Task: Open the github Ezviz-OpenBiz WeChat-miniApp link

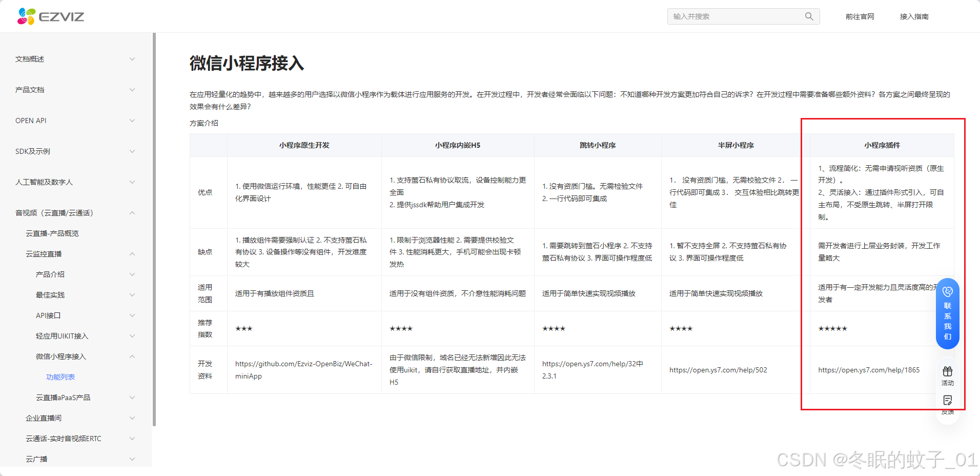Action: click(303, 370)
